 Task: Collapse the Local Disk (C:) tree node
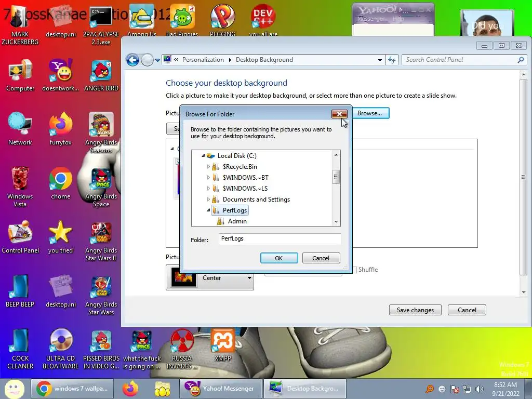(203, 156)
